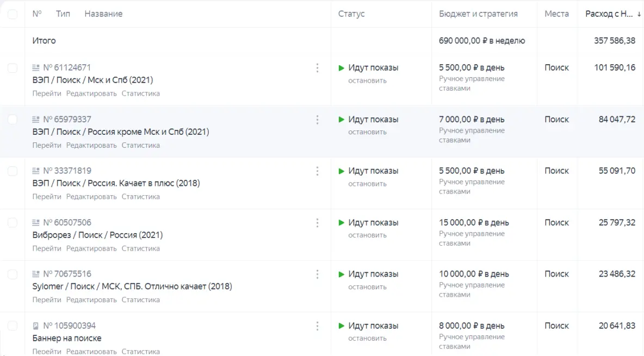Click остановить for campaign 33371819

click(x=367, y=184)
